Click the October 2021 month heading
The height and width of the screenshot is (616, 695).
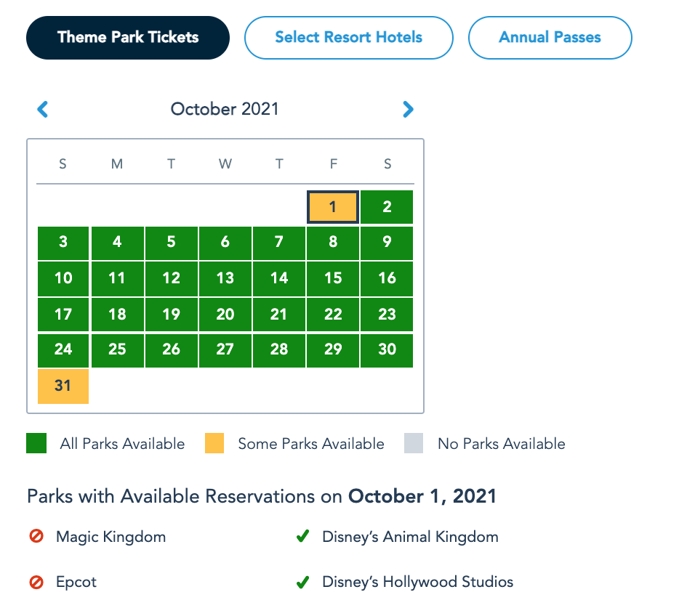(x=225, y=109)
